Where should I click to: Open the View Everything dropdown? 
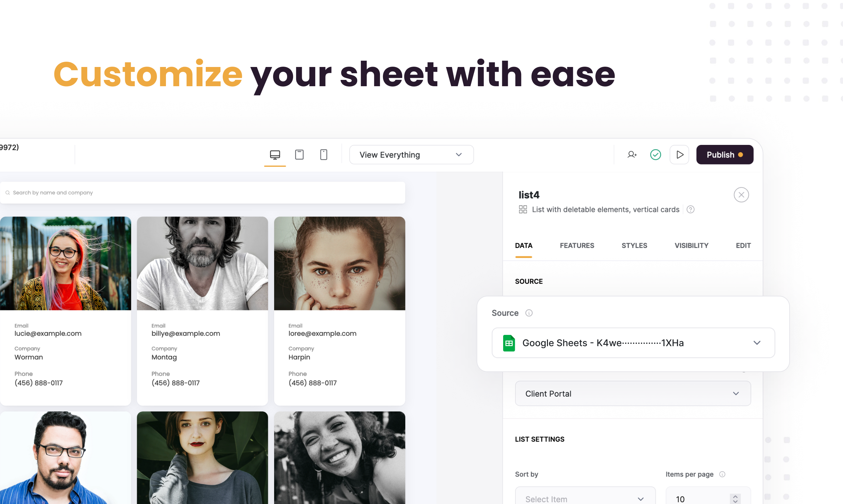[x=411, y=155]
